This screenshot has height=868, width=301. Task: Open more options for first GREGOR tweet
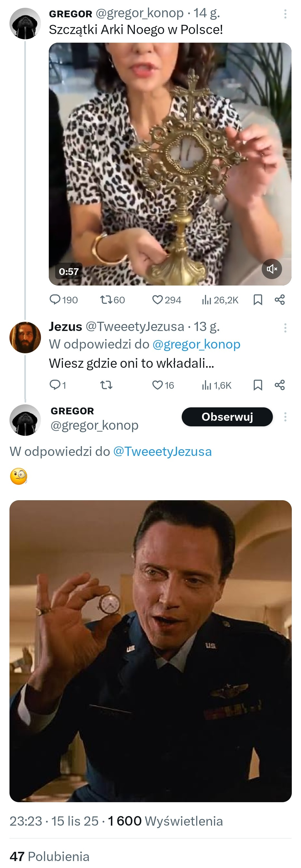(x=285, y=14)
